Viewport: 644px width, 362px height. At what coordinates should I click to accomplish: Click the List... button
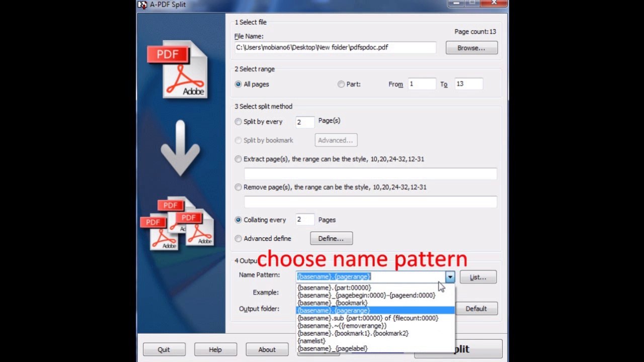(477, 277)
